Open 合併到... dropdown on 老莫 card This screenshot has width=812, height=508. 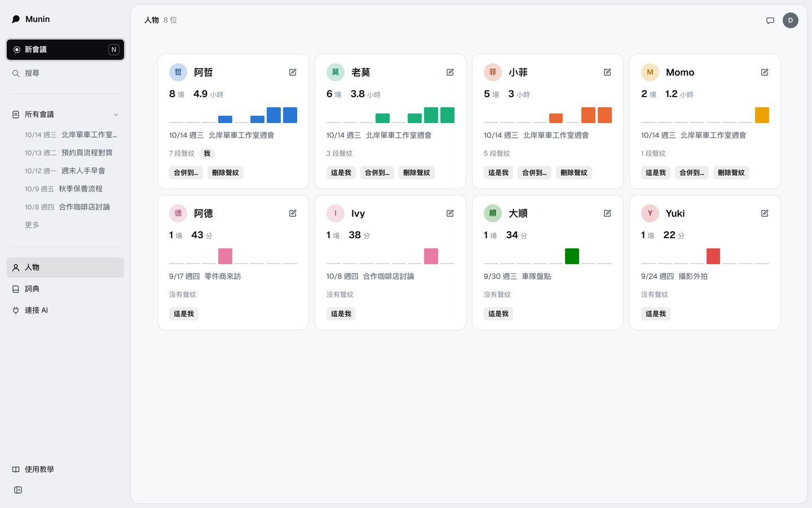(377, 173)
